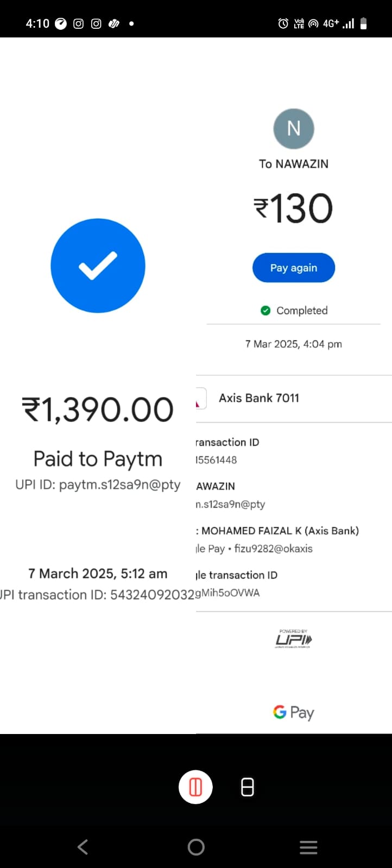Tap the alarm icon in status bar
Screen dimensions: 392x868
pos(283,23)
